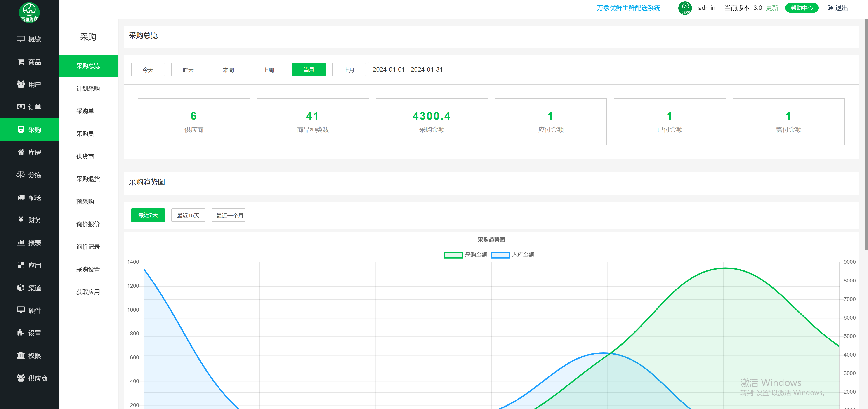Click the 退出 logout icon
Image resolution: width=868 pixels, height=409 pixels.
pyautogui.click(x=830, y=8)
